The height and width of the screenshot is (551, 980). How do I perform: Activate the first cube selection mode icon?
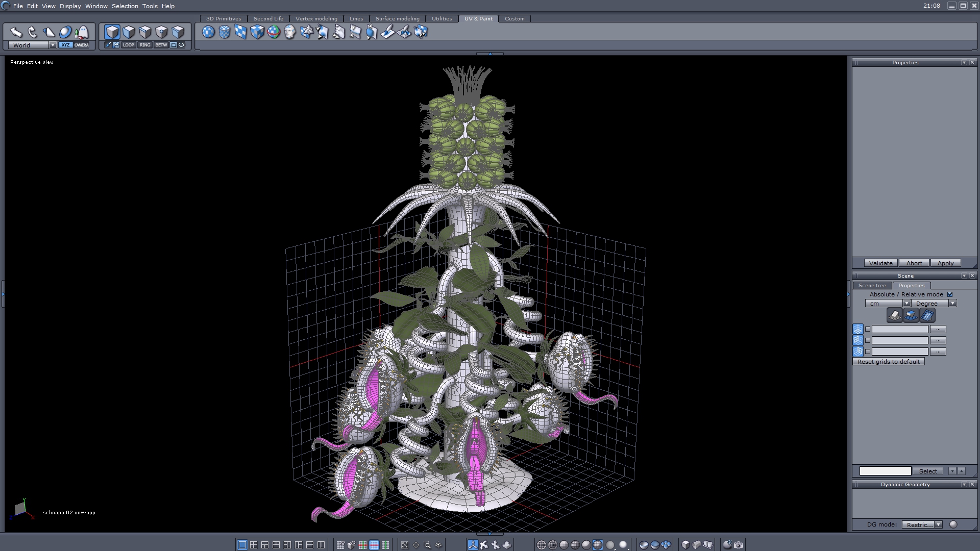[112, 32]
